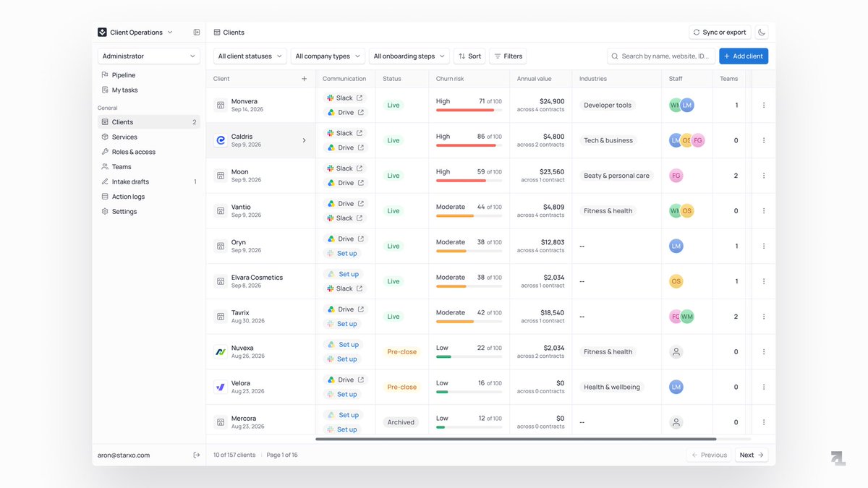This screenshot has height=488, width=868.
Task: Open Roles & access in the sidebar
Action: (x=149, y=152)
